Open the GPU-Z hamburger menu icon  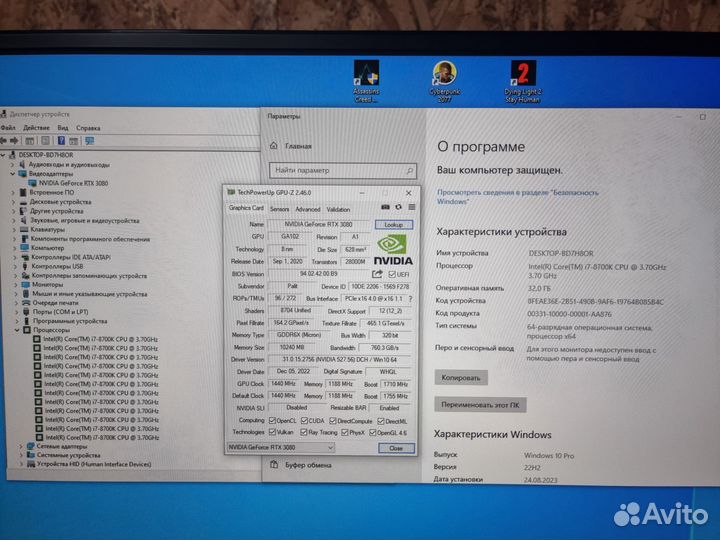[x=411, y=208]
